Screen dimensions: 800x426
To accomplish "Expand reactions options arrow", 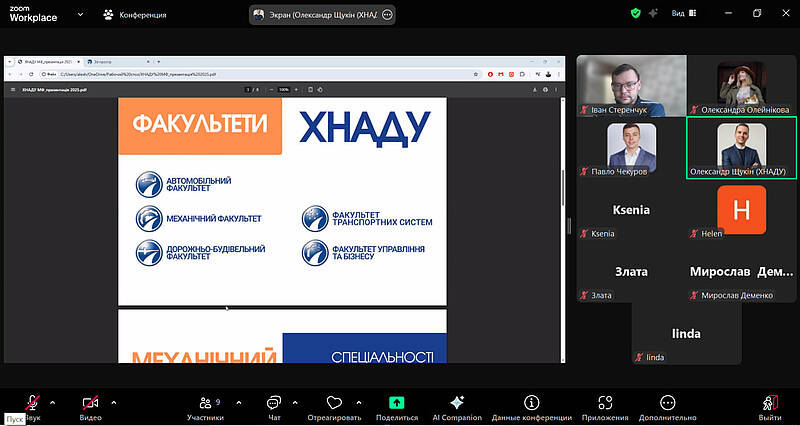I will click(x=358, y=403).
